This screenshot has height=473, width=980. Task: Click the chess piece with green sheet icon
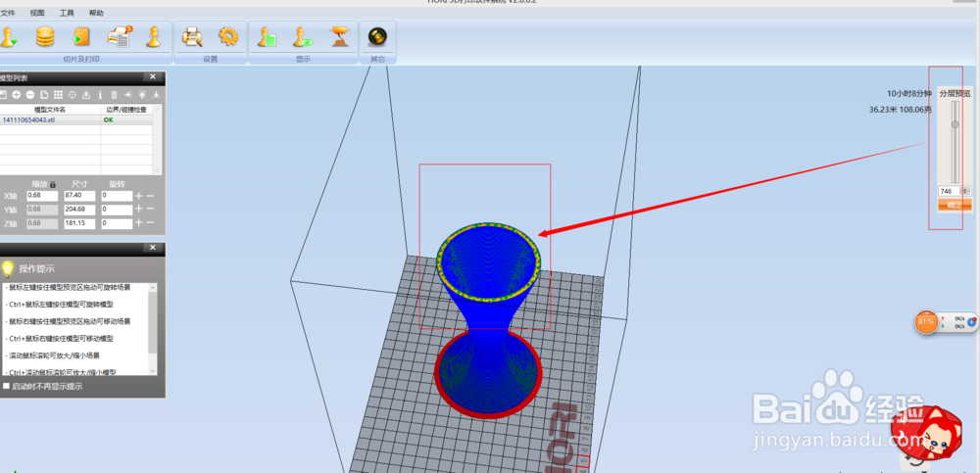click(x=267, y=37)
